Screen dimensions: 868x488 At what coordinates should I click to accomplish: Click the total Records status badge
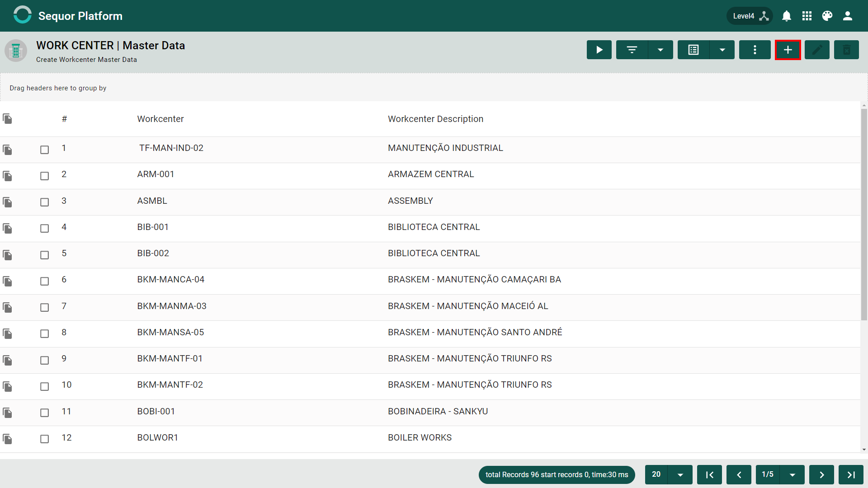pyautogui.click(x=557, y=474)
